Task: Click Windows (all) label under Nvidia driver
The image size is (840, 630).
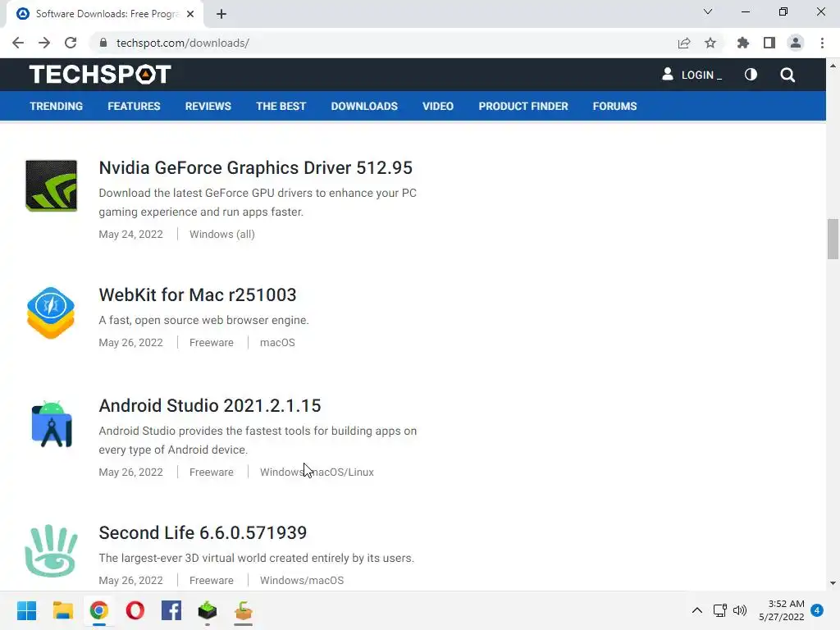Action: coord(222,234)
